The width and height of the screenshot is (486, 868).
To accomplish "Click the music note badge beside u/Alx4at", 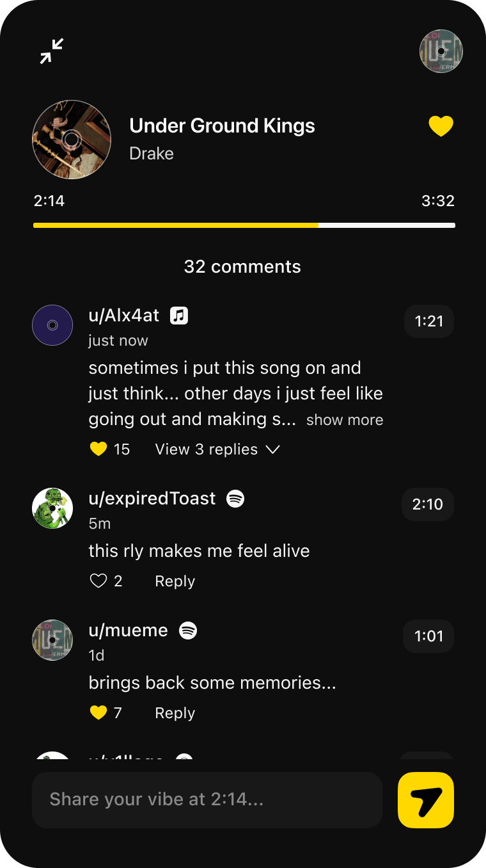I will tap(179, 316).
